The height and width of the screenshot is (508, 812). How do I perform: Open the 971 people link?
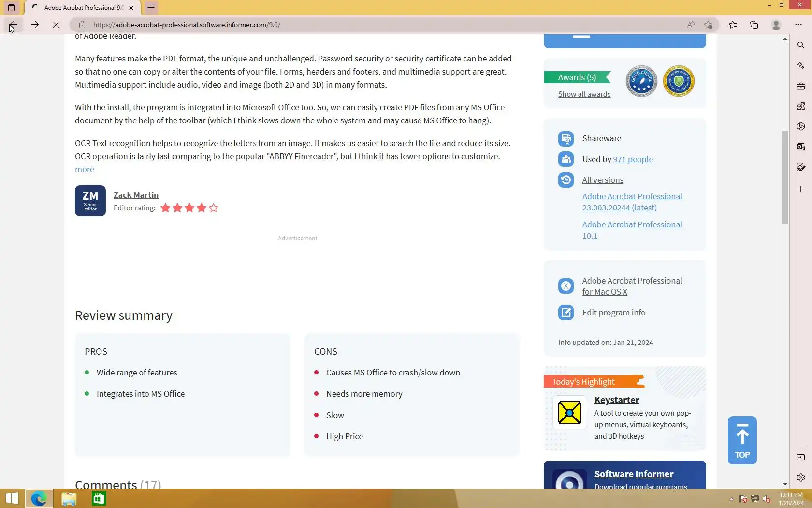pos(633,159)
